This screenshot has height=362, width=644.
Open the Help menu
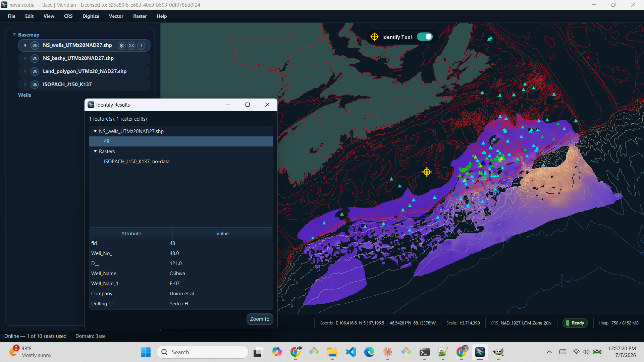(x=162, y=16)
